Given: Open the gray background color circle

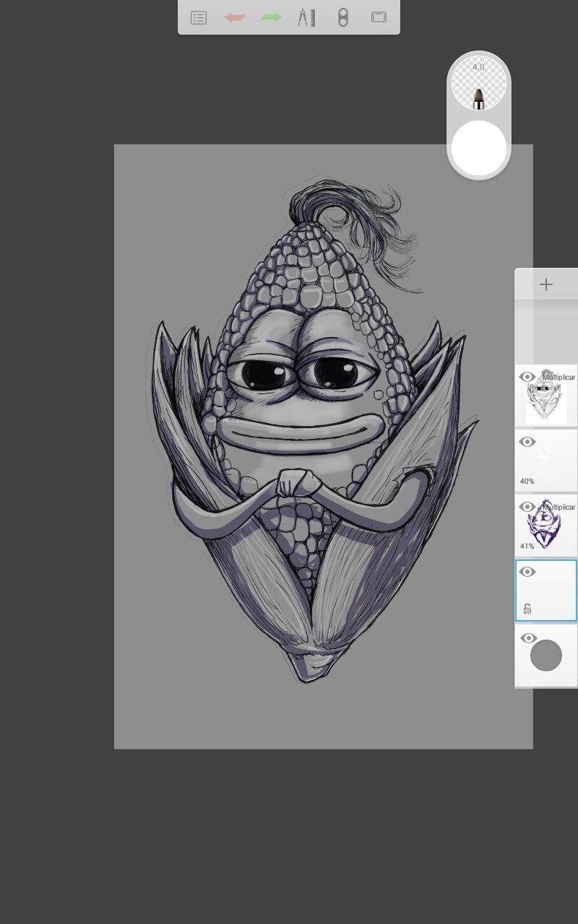Looking at the screenshot, I should point(546,655).
